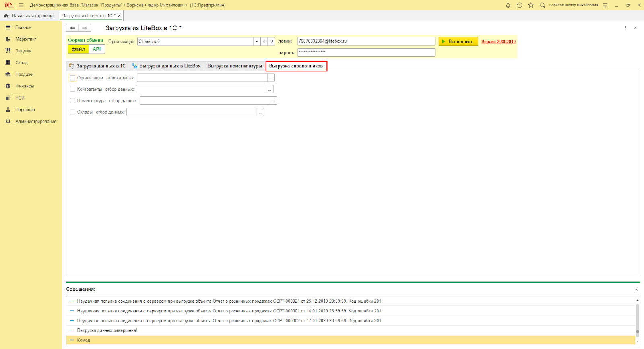Viewport: 644px width, 349px height.
Task: Tick the Контрагенты checkbox
Action: pos(73,89)
